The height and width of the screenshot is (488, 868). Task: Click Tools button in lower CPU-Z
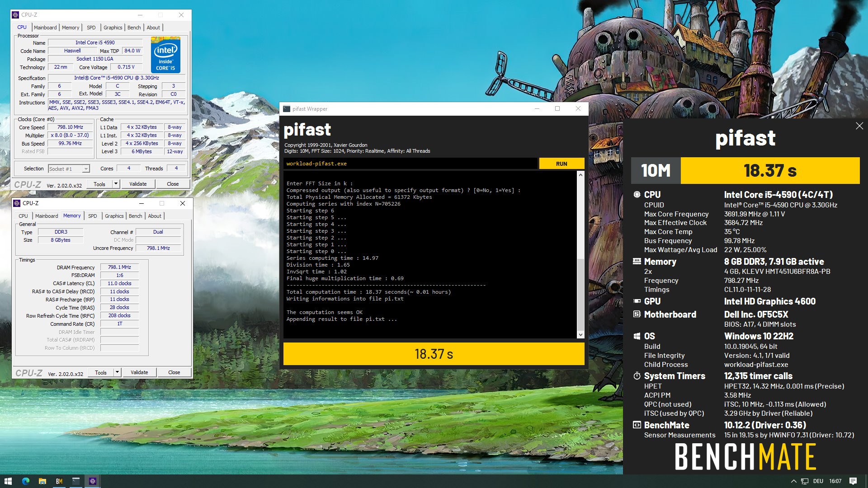pos(101,373)
